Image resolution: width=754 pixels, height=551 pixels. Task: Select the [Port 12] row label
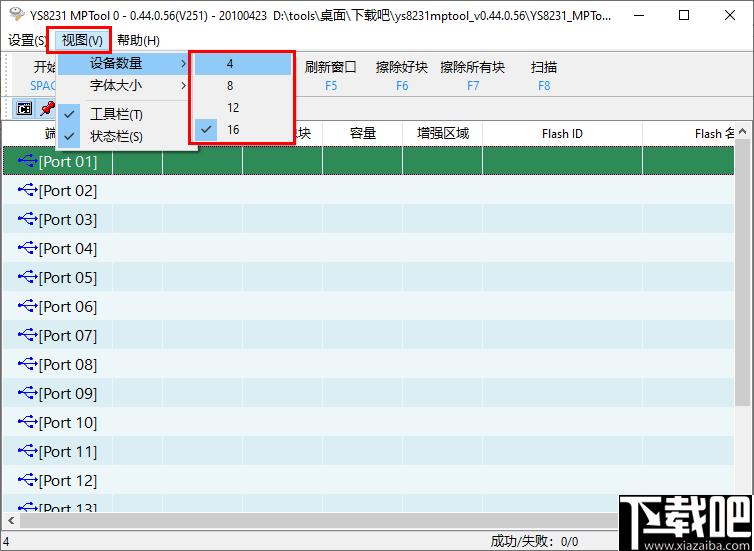[68, 480]
